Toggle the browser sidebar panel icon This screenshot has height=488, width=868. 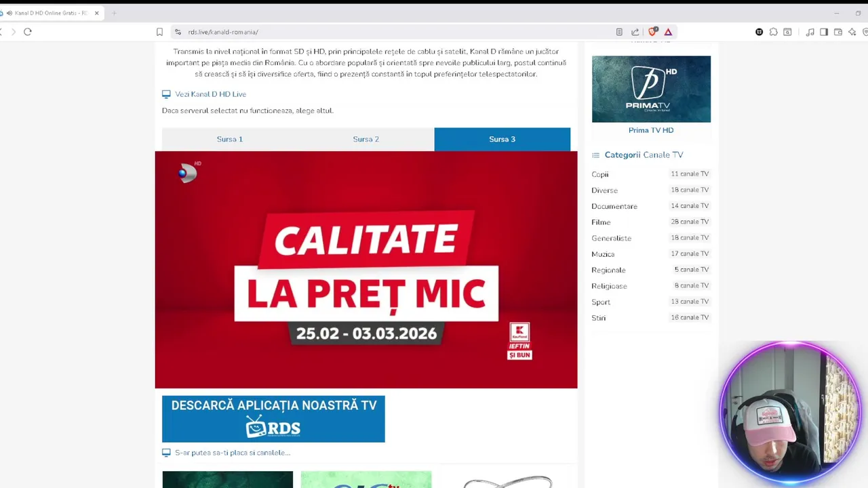pyautogui.click(x=824, y=32)
